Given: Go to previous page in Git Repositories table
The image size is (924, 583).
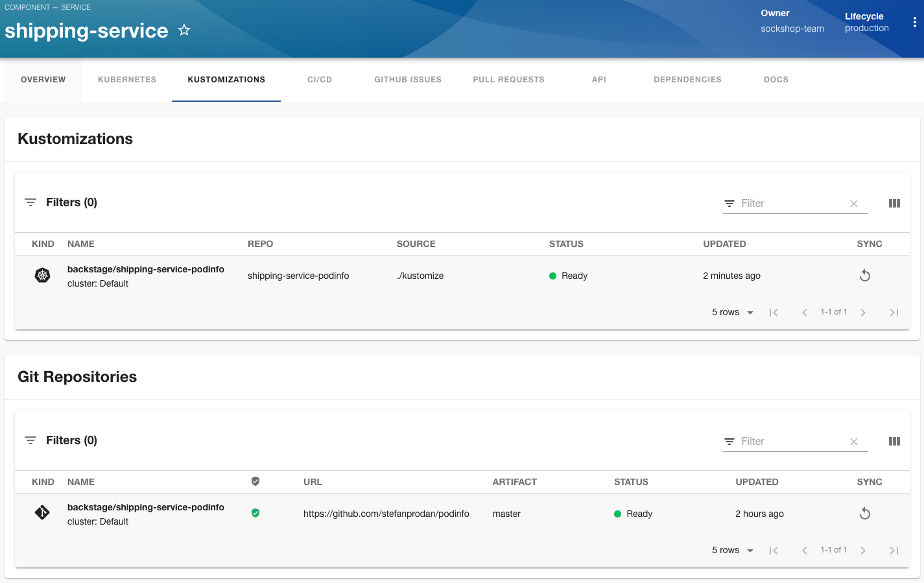Looking at the screenshot, I should (805, 551).
